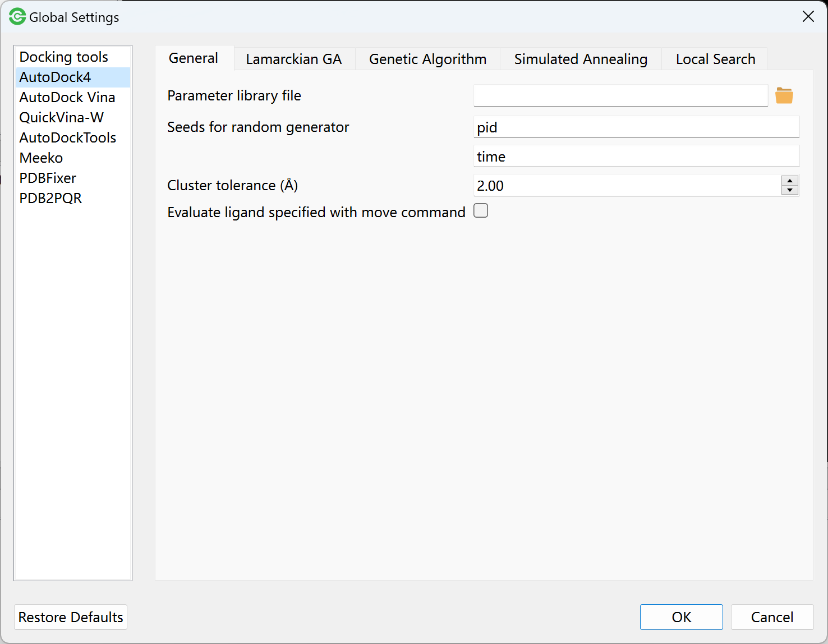The height and width of the screenshot is (644, 828).
Task: Open PDBFixer settings
Action: coord(73,178)
